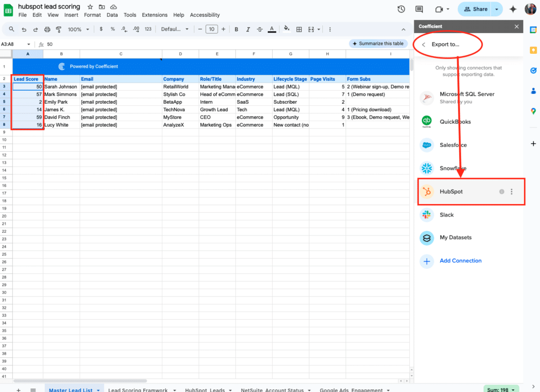The width and height of the screenshot is (540, 392).
Task: Expand merge cells options arrow
Action: 319,30
